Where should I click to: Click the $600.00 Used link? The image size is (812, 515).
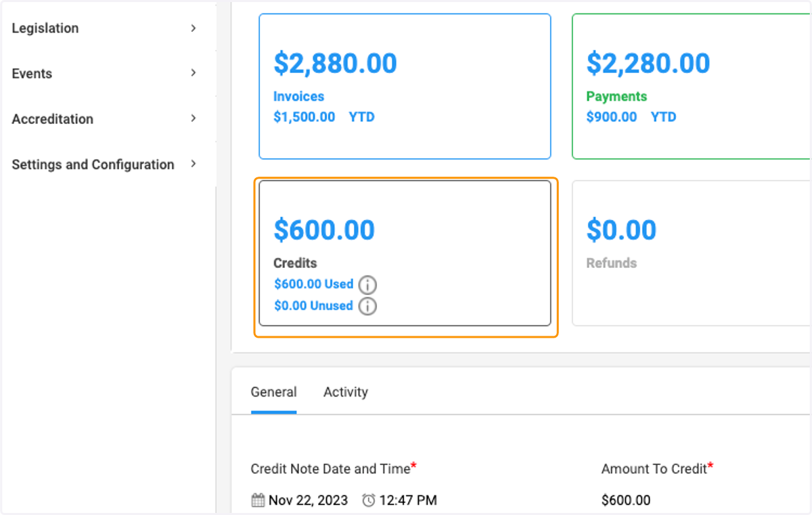coord(314,284)
